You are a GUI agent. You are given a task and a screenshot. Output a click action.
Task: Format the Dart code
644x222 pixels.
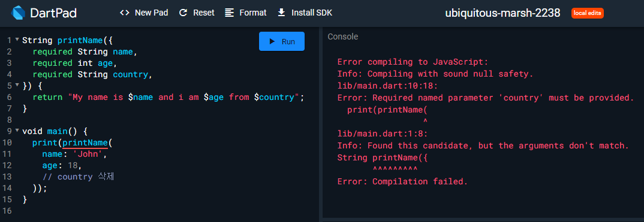pos(246,13)
